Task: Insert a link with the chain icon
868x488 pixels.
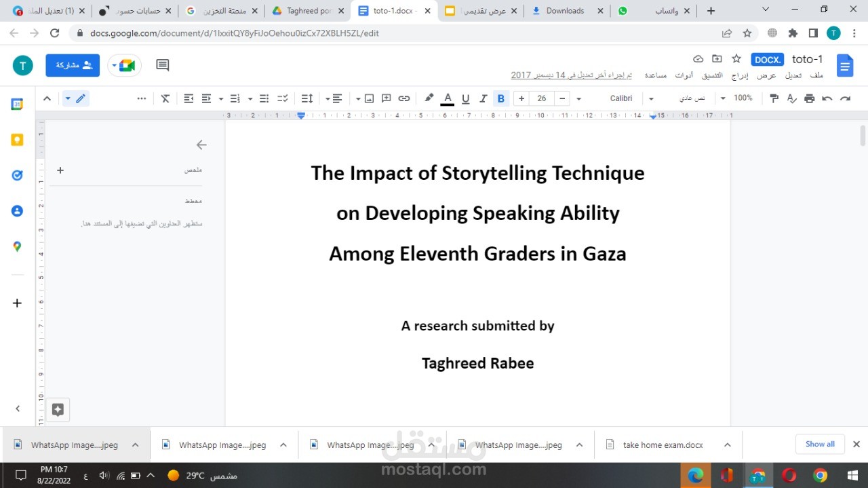Action: (x=404, y=98)
